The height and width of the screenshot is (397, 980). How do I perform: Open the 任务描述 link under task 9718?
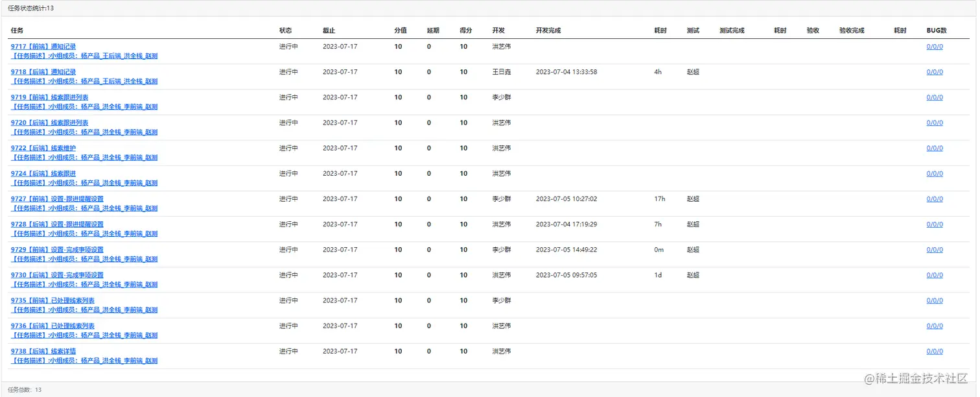pos(84,81)
